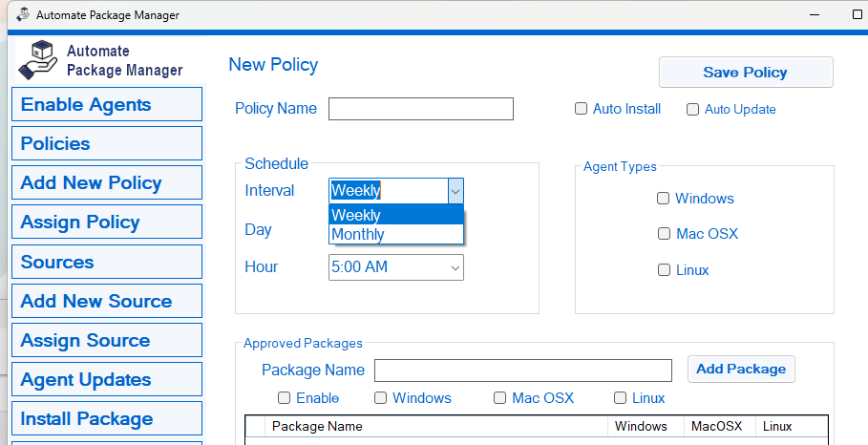
Task: Open the Agent Updates section
Action: coord(106,380)
